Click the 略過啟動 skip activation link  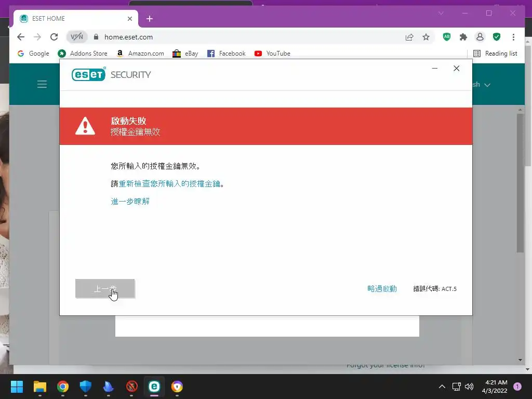pyautogui.click(x=382, y=289)
